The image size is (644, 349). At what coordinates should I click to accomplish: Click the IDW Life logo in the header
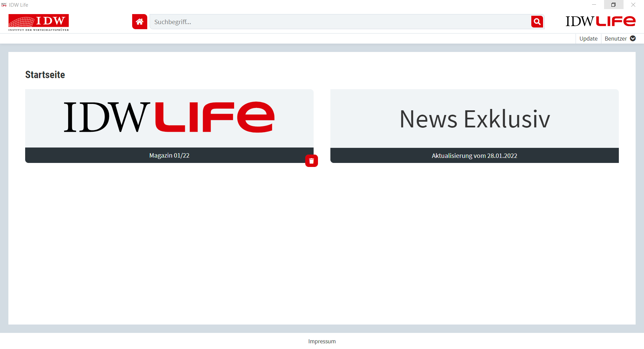click(x=600, y=21)
